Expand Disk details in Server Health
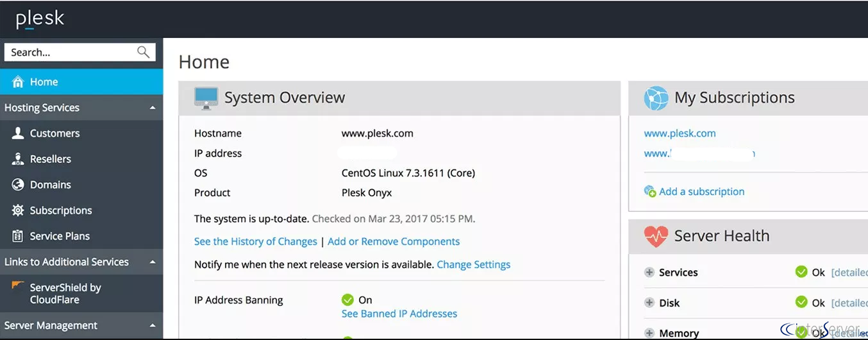 pos(649,303)
